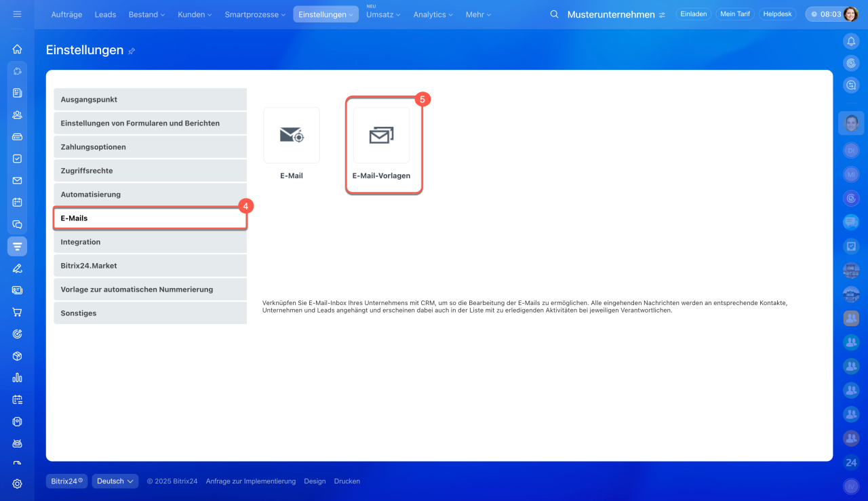Open the notifications bell icon
The width and height of the screenshot is (868, 501).
point(851,41)
